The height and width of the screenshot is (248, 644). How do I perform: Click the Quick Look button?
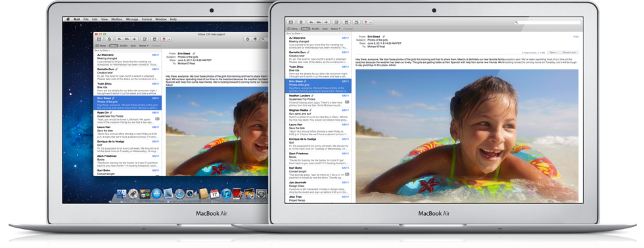[x=569, y=52]
